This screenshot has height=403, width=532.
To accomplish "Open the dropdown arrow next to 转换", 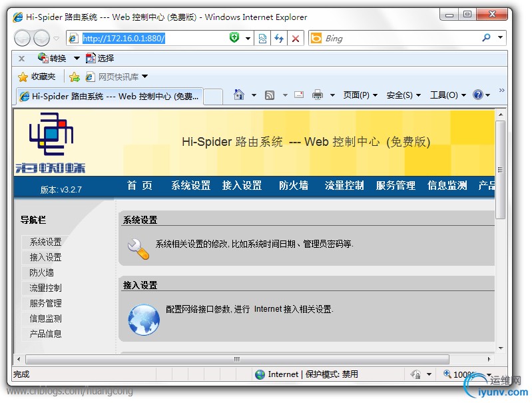I will click(77, 59).
